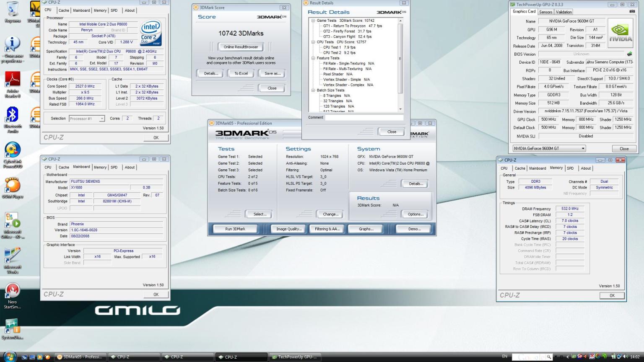This screenshot has height=362, width=644.
Task: Click the Run 3DMark button
Action: point(235,229)
